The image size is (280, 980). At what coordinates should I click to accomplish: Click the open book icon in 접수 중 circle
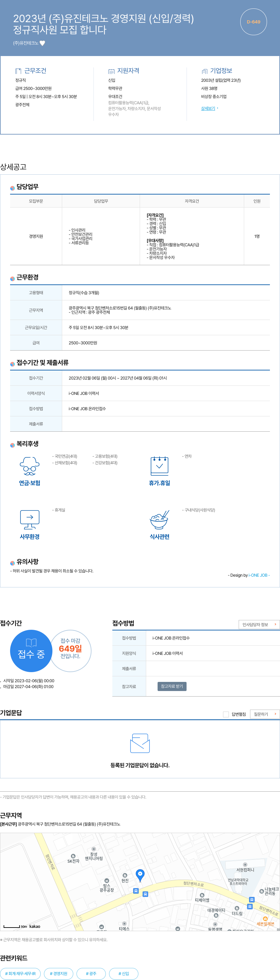coord(31,642)
